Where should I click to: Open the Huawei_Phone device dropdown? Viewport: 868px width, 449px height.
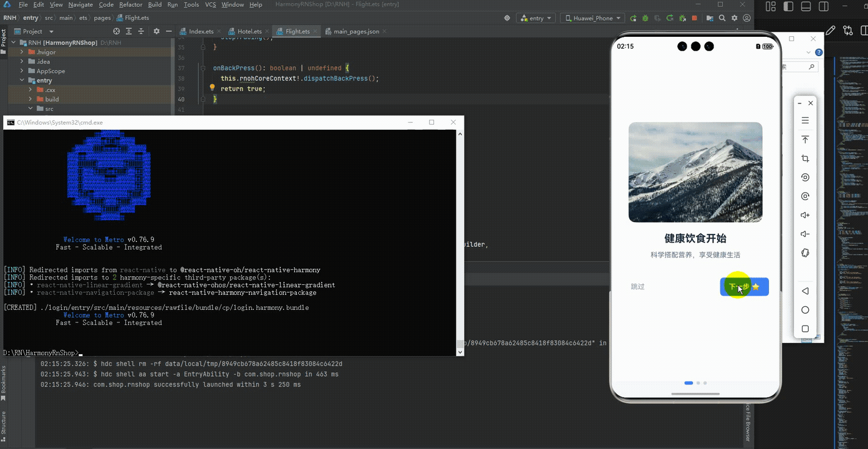(x=592, y=18)
